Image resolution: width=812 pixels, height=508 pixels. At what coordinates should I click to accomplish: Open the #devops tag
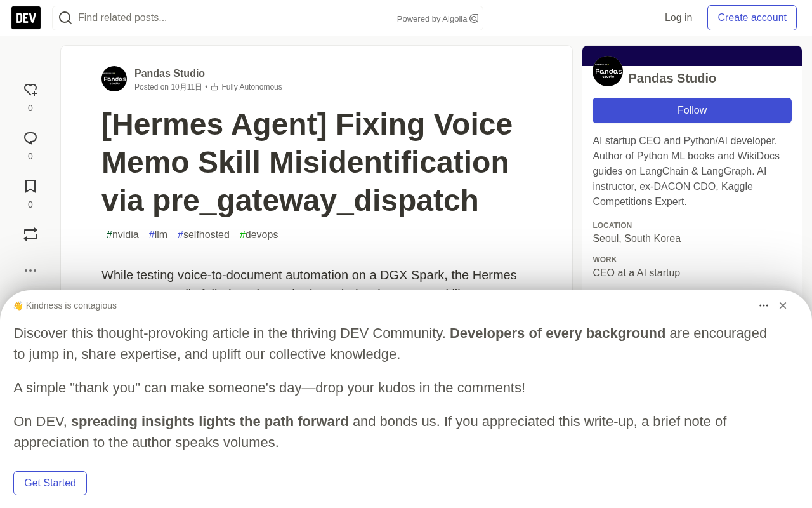pos(259,235)
